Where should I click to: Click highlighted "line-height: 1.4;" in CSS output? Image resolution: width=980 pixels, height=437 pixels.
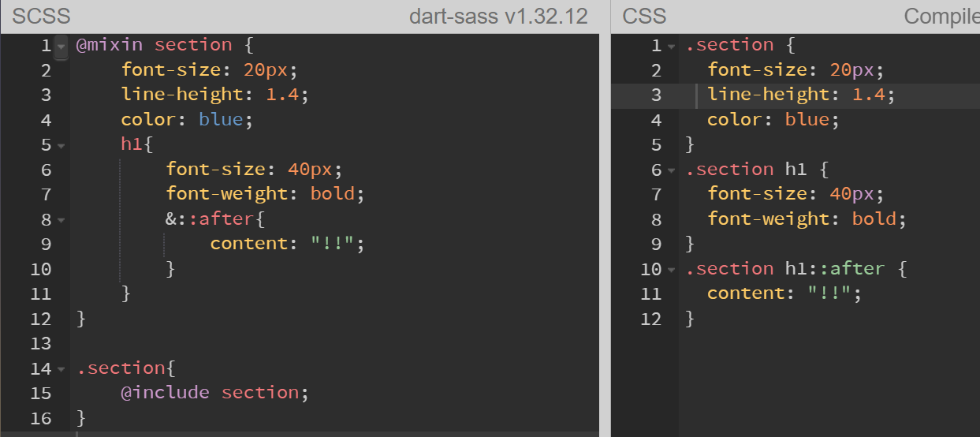(801, 95)
